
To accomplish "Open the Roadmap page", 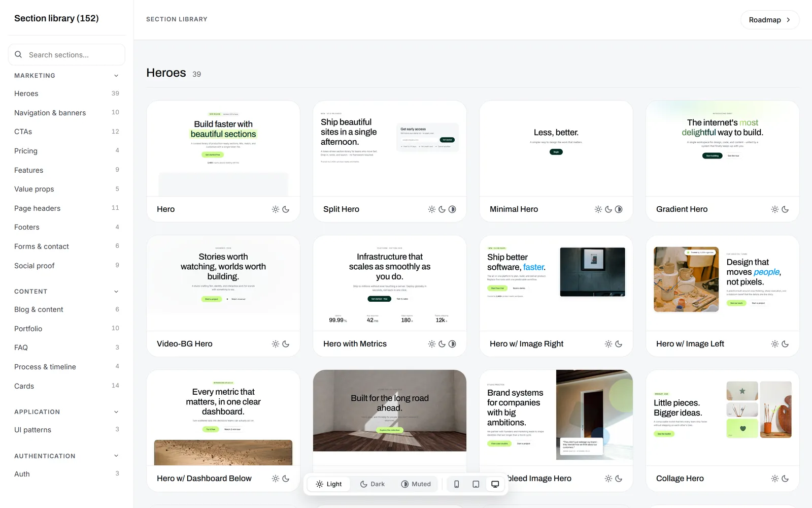I will click(770, 20).
